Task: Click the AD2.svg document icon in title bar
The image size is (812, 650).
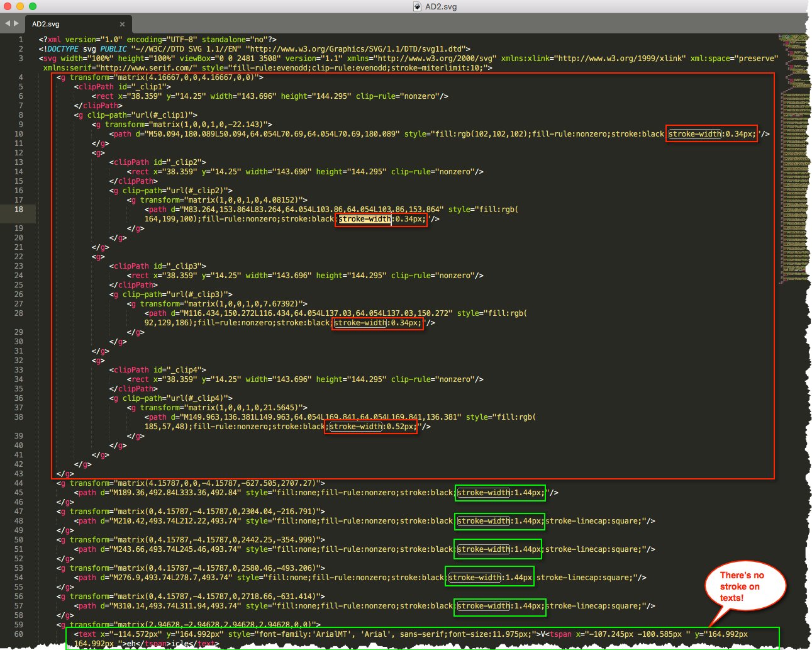Action: [x=417, y=6]
